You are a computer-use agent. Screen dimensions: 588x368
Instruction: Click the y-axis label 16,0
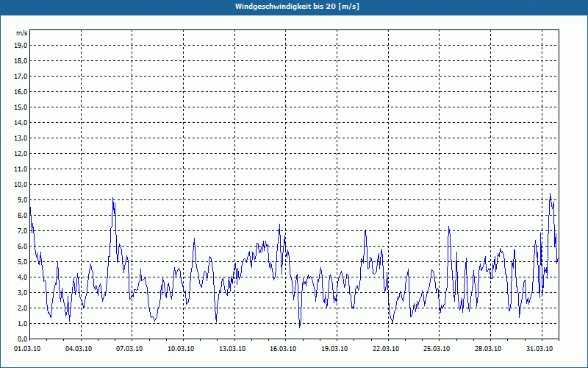(21, 91)
